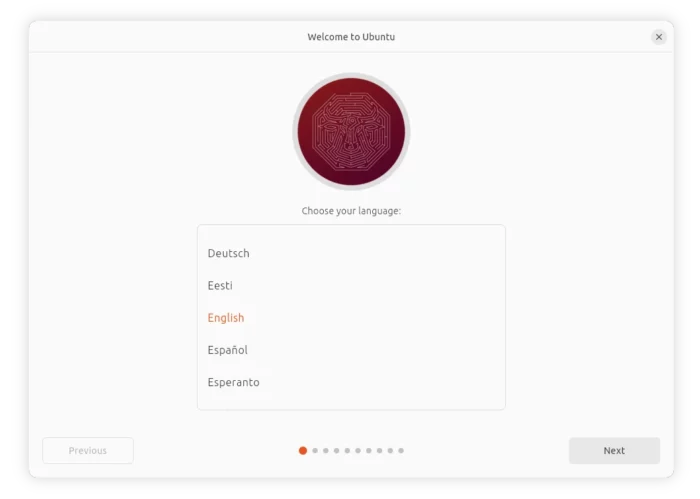Viewport: 700px width, 499px height.
Task: Jump to the third page indicator dot
Action: coord(326,450)
